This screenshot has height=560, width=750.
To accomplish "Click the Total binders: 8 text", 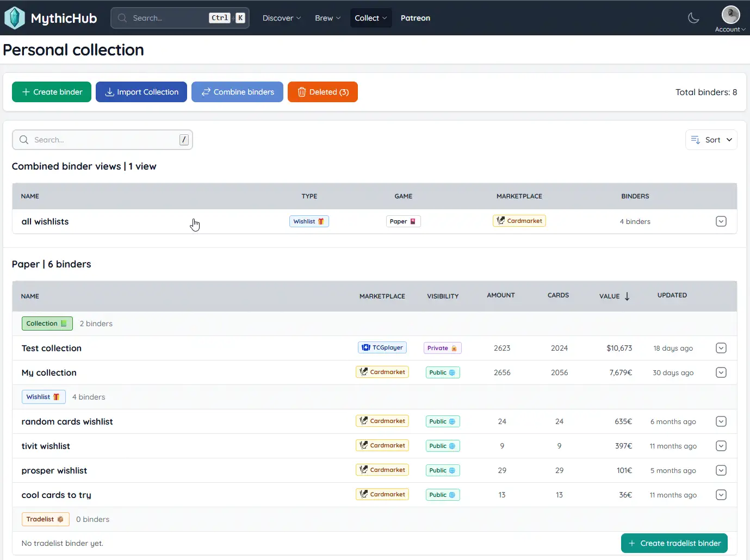I will point(706,92).
